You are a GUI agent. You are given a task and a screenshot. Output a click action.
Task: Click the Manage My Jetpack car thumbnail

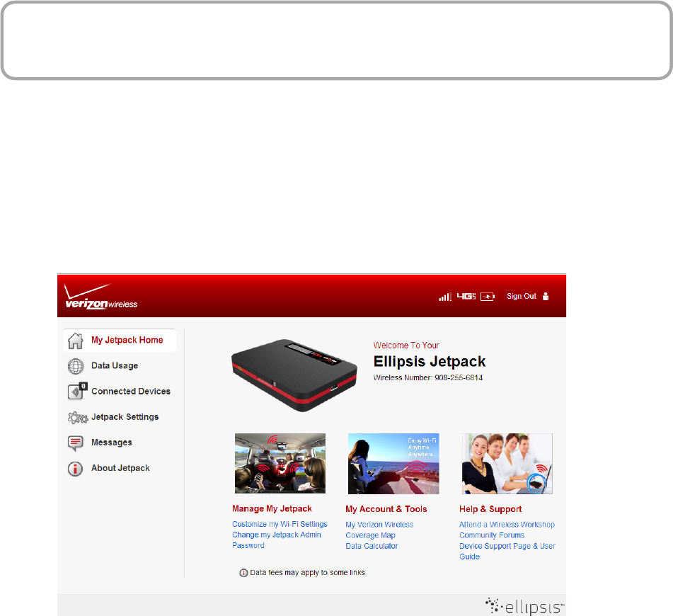[x=280, y=464]
